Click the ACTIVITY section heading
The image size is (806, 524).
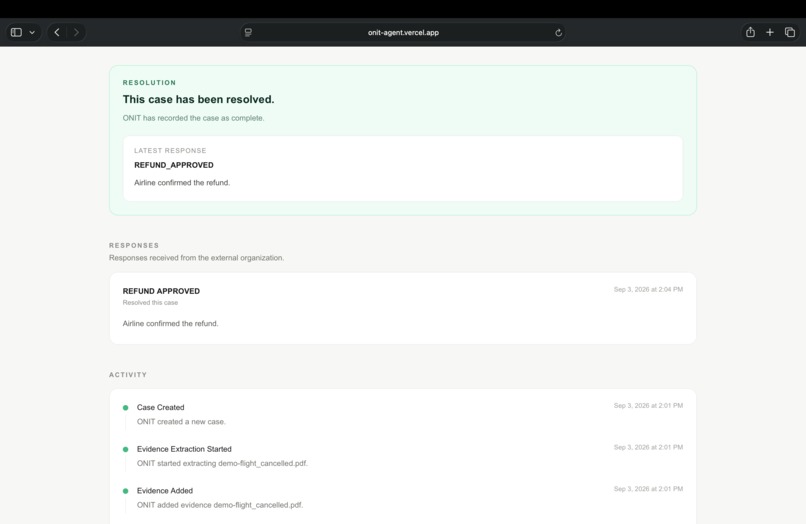128,375
